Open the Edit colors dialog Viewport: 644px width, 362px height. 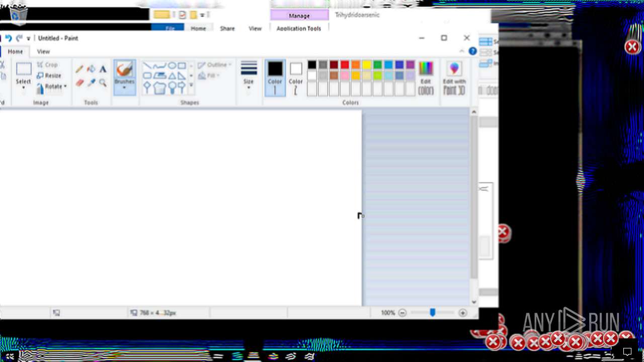pos(426,78)
